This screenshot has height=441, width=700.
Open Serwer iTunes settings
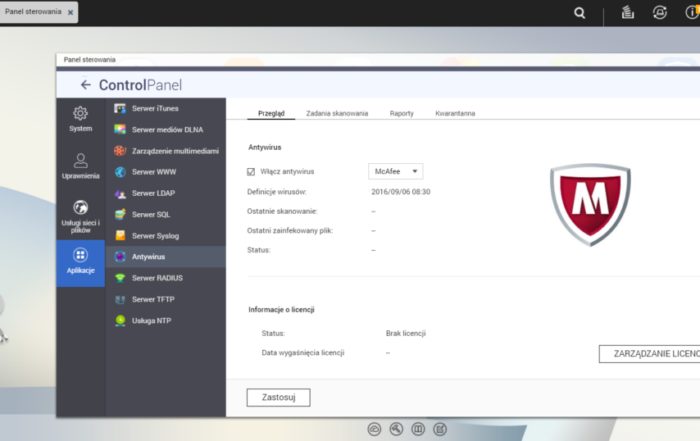click(x=166, y=108)
